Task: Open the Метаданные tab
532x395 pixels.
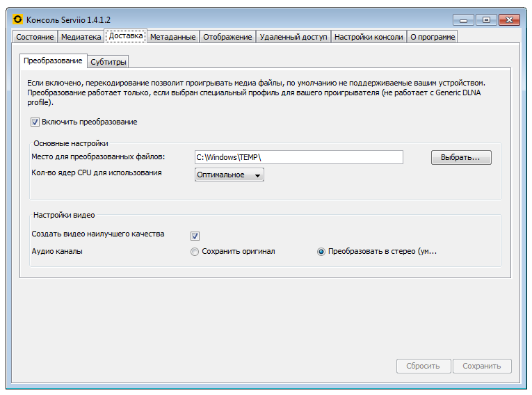Action: [173, 37]
